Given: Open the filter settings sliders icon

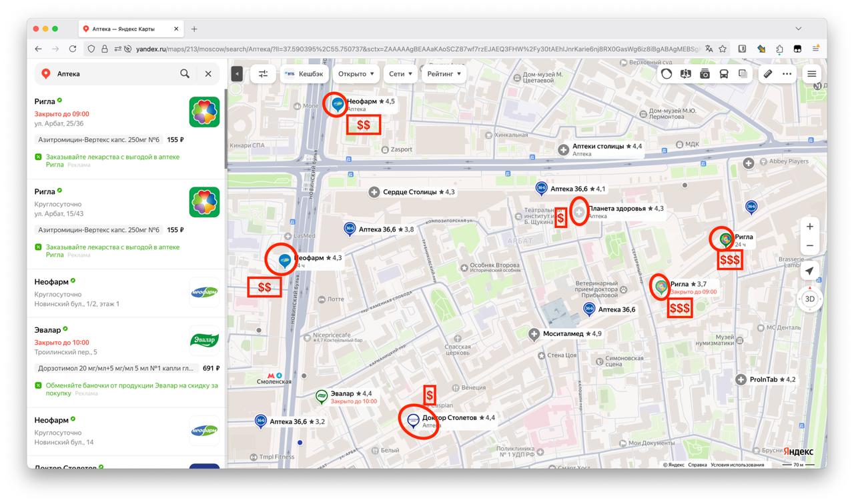Looking at the screenshot, I should [263, 74].
